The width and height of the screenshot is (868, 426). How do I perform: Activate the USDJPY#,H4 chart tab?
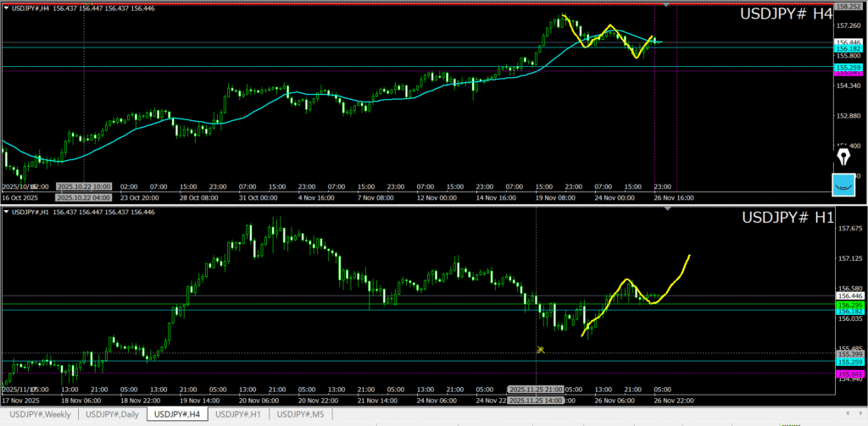click(177, 414)
